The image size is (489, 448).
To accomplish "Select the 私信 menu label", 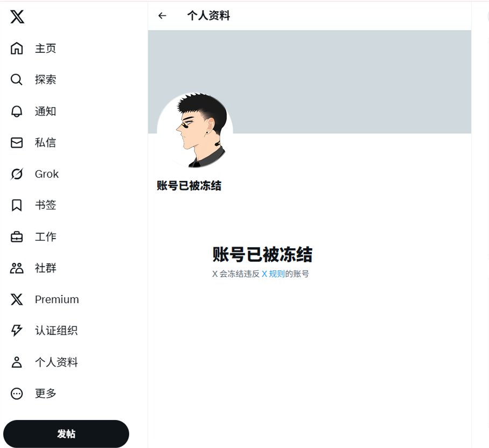I will tap(46, 143).
